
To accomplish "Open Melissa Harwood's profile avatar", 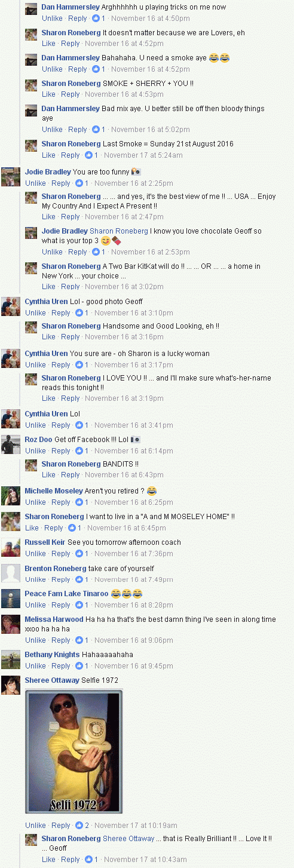I will point(10,624).
